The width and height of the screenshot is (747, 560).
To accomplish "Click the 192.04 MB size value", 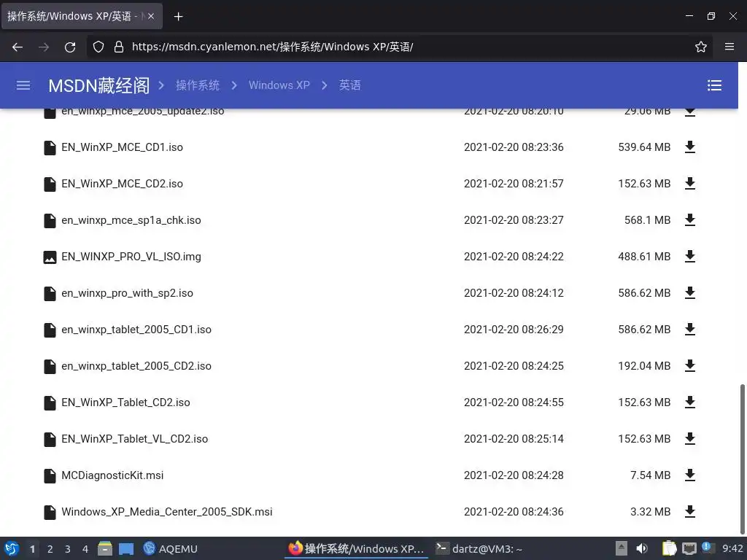I will coord(644,366).
